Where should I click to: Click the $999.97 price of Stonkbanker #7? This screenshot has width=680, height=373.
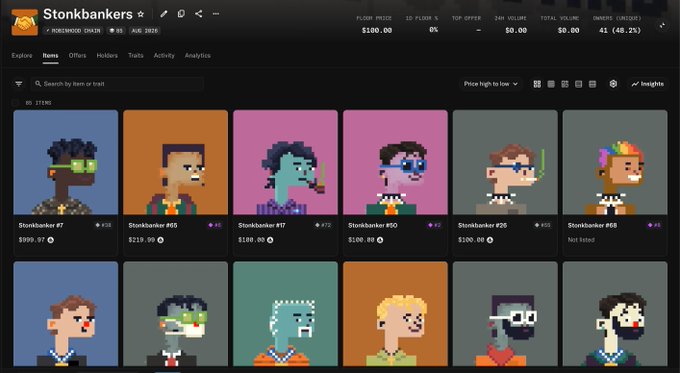32,240
